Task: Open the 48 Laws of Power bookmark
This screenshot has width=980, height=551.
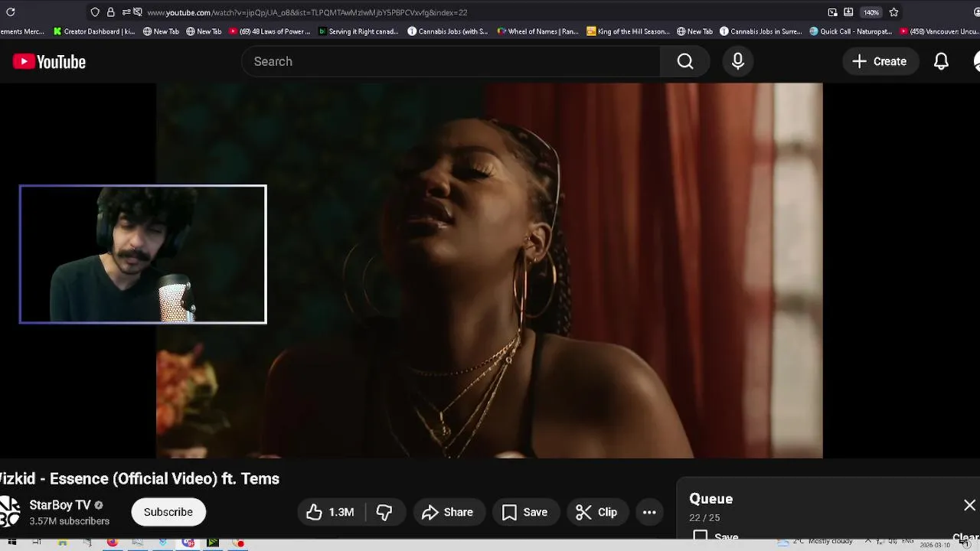Action: coord(269,31)
